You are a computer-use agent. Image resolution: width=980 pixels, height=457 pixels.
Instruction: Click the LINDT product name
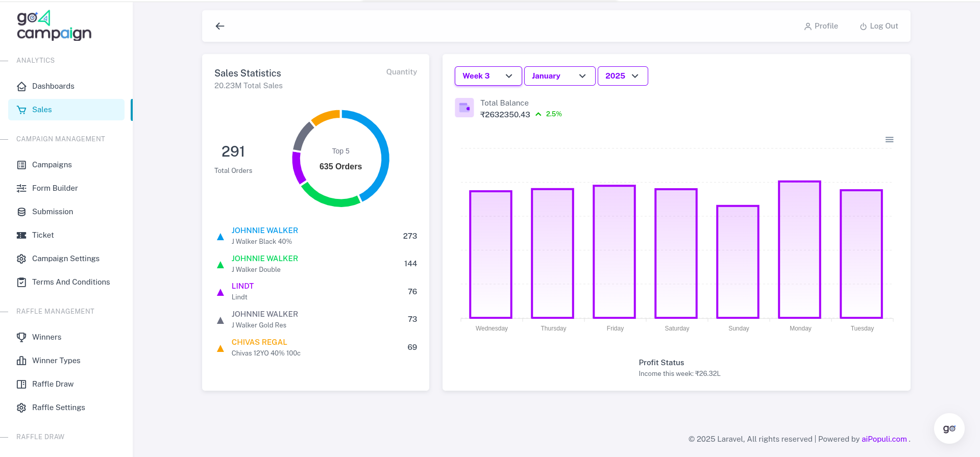242,286
